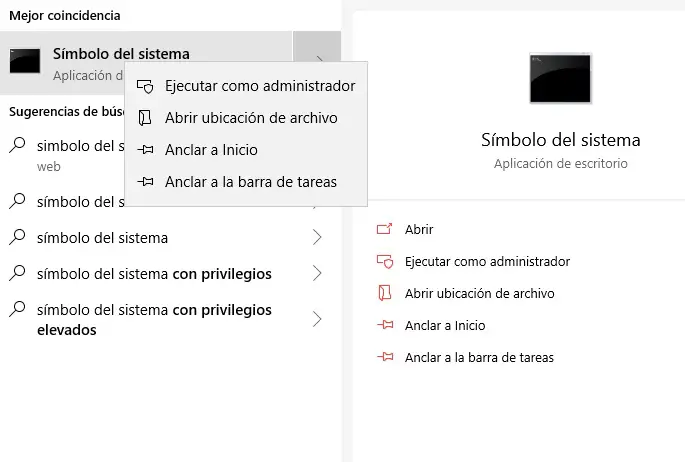The height and width of the screenshot is (462, 685).
Task: Click the Abrir icon in the right panel
Action: [x=384, y=229]
